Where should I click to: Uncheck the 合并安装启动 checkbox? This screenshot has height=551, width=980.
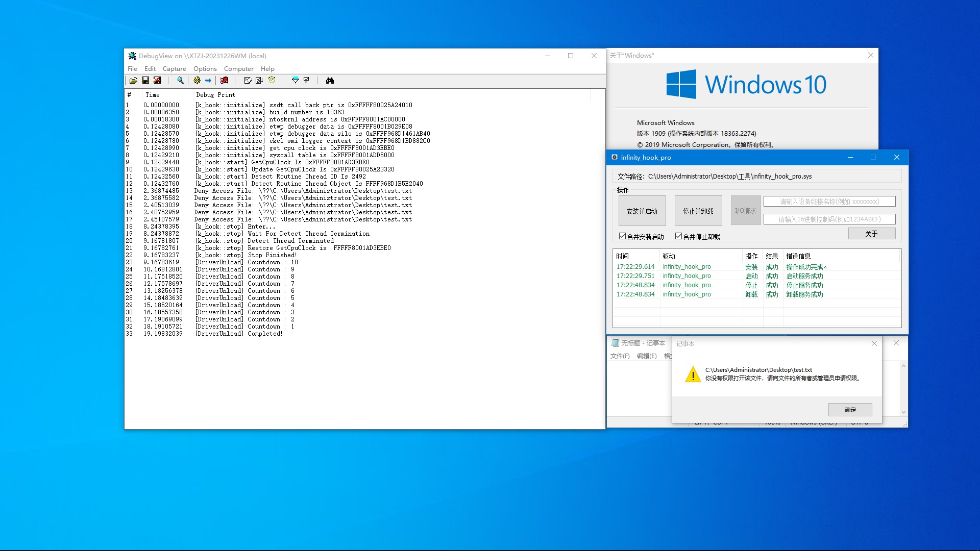[622, 236]
